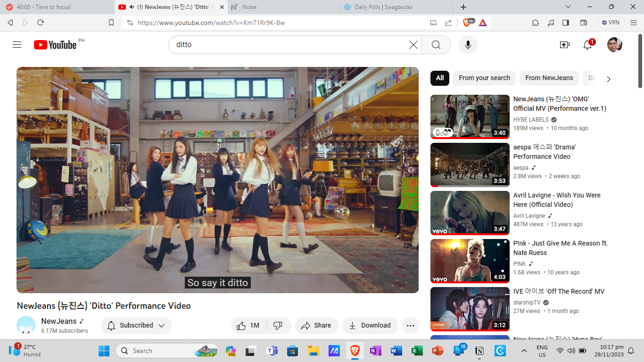
Task: Reload the YouTube page
Action: (41, 23)
